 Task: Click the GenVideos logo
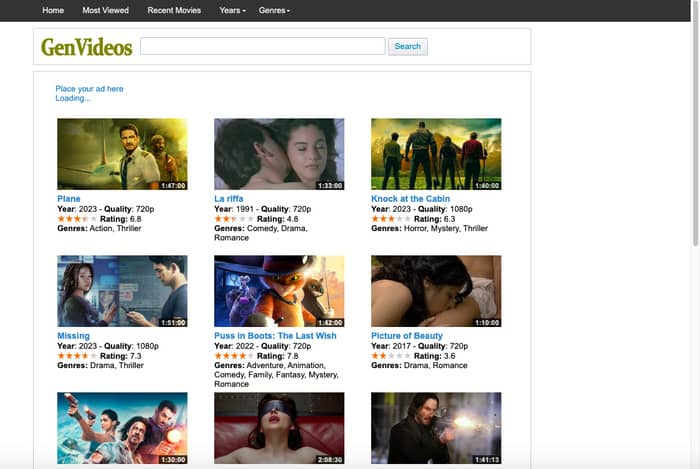point(85,46)
